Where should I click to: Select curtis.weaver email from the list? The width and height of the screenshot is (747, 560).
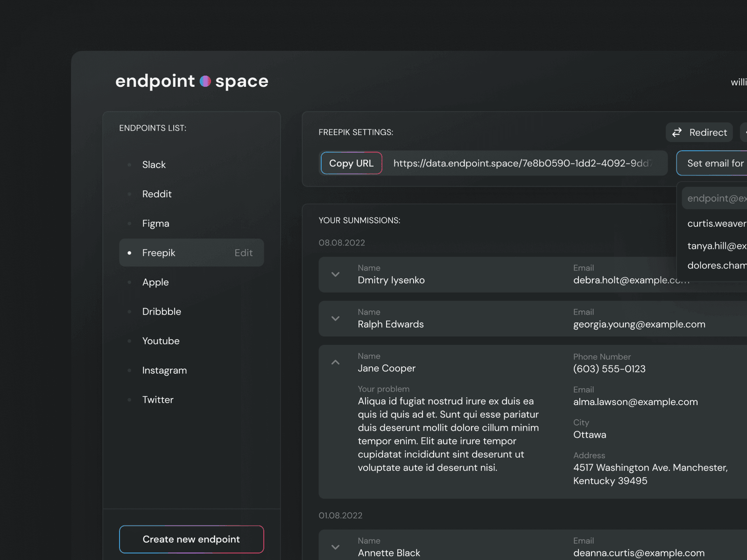pyautogui.click(x=717, y=224)
